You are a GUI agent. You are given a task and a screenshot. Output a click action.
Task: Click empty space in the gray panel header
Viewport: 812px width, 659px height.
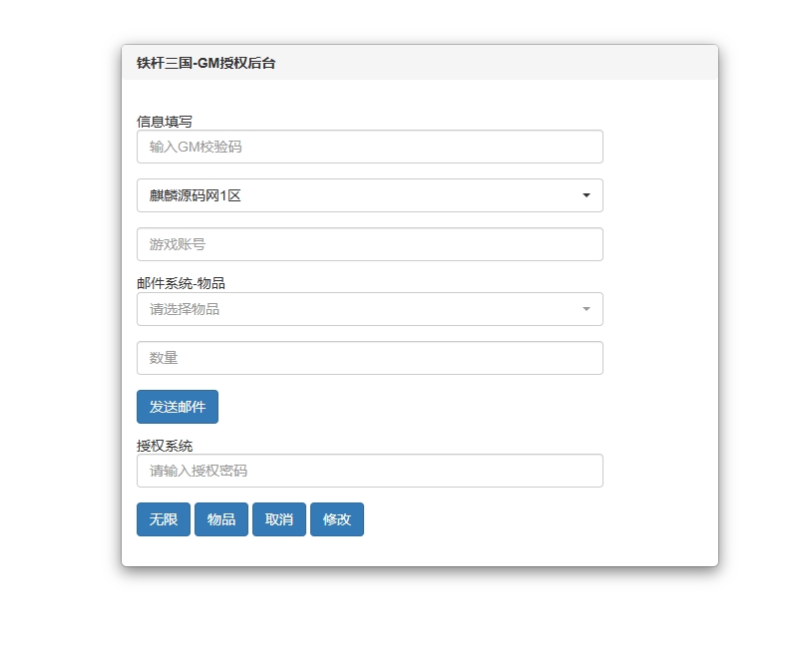pyautogui.click(x=499, y=63)
